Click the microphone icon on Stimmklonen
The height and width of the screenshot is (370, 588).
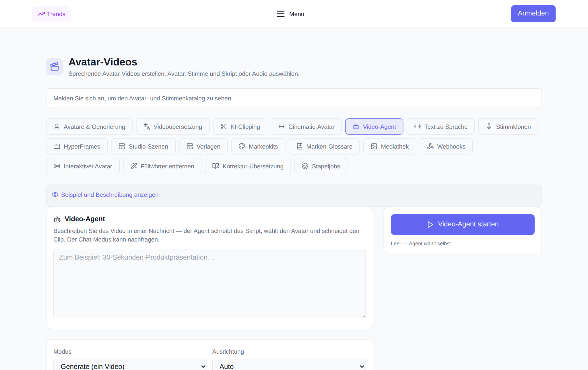(489, 126)
